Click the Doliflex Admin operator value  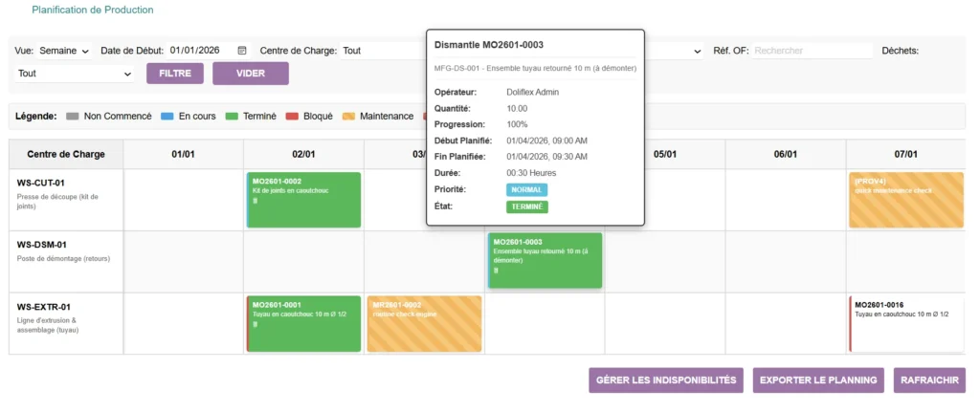532,93
